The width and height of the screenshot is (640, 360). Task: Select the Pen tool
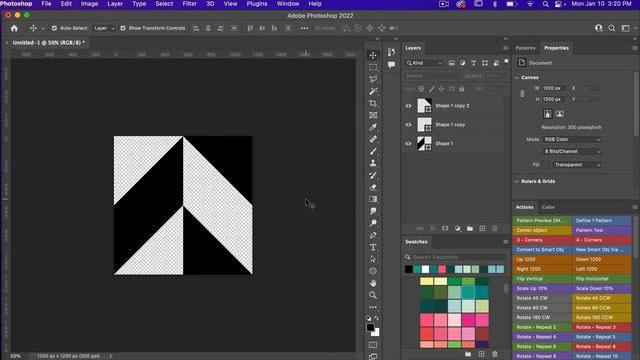tap(373, 235)
